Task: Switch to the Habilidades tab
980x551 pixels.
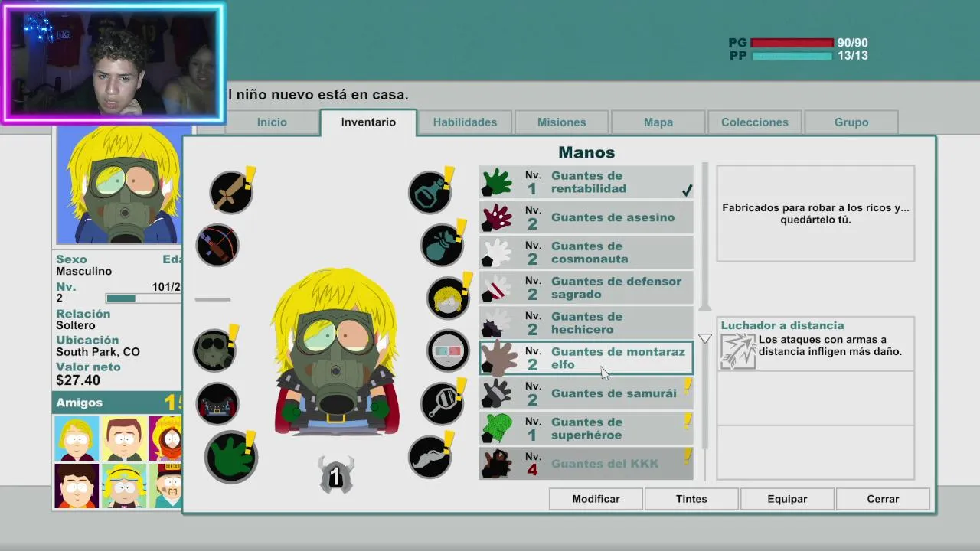Action: point(465,122)
